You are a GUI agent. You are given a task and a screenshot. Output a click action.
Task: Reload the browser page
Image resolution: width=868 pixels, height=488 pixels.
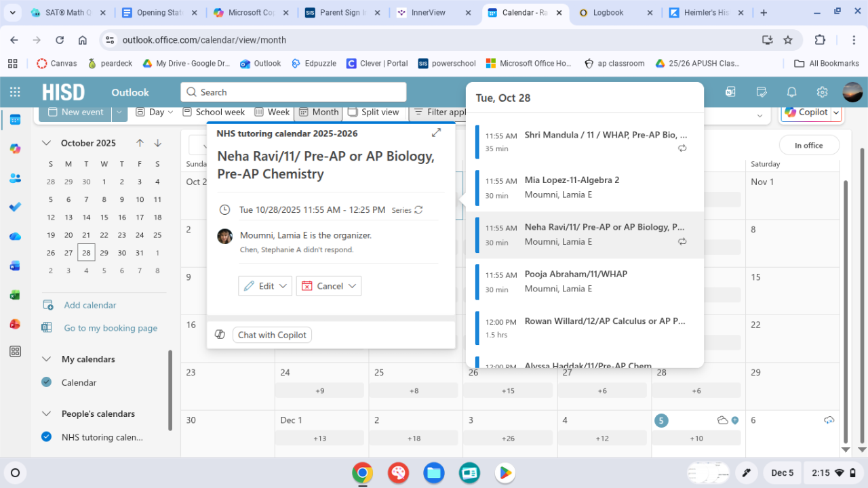(60, 40)
